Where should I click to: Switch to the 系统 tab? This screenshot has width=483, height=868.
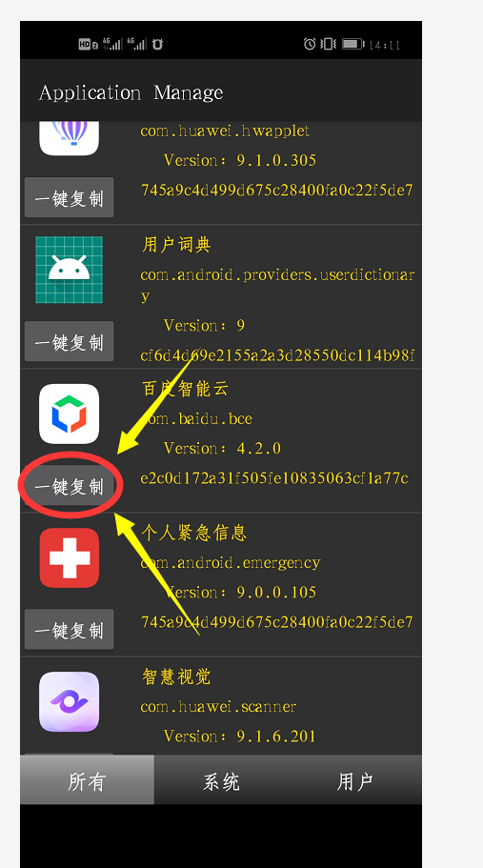[x=221, y=780]
